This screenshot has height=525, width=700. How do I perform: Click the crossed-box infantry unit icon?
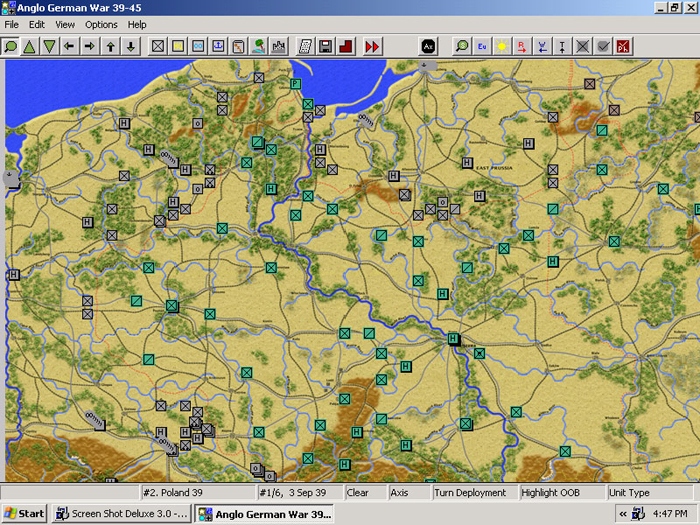click(158, 46)
